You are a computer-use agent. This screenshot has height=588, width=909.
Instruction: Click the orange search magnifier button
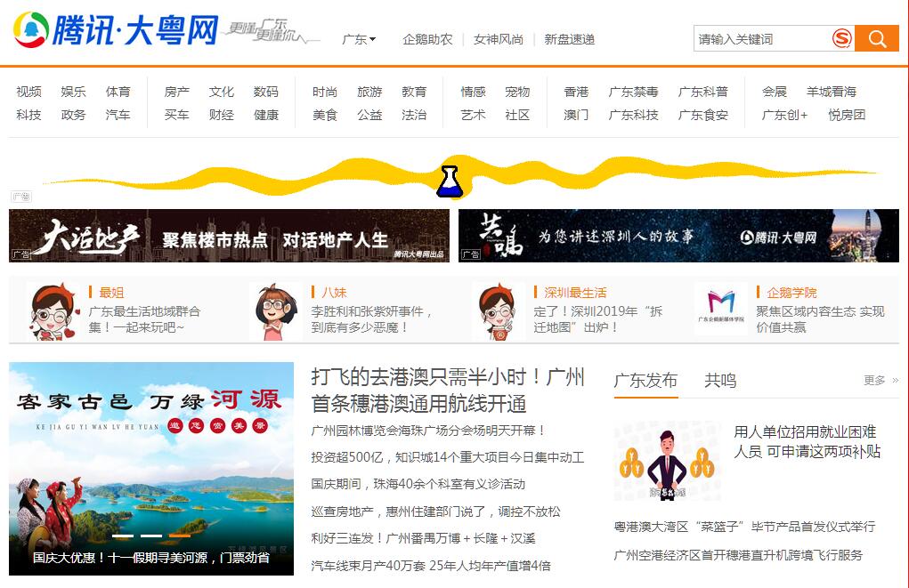(x=877, y=38)
